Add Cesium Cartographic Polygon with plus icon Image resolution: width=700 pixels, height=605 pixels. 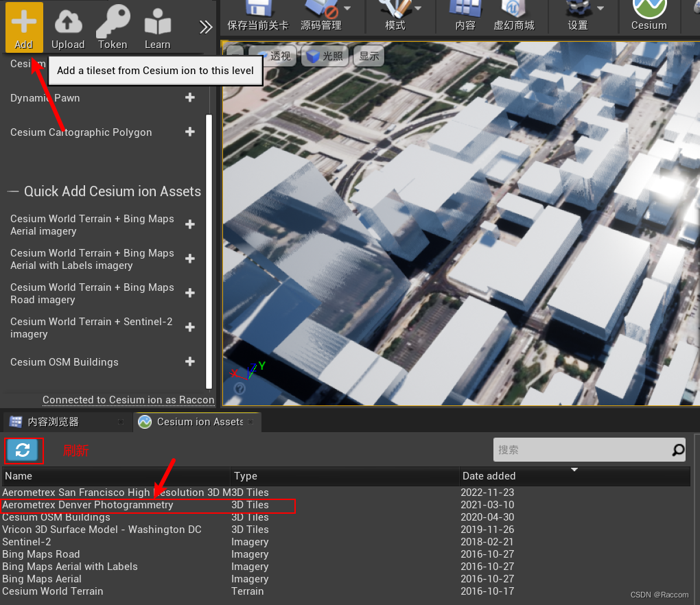pos(189,132)
